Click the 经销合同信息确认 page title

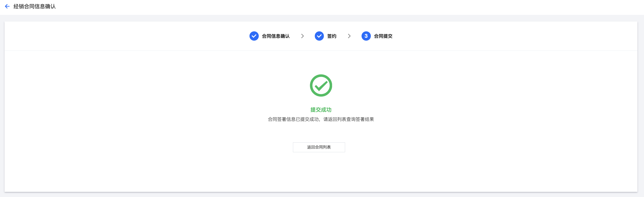tap(34, 7)
